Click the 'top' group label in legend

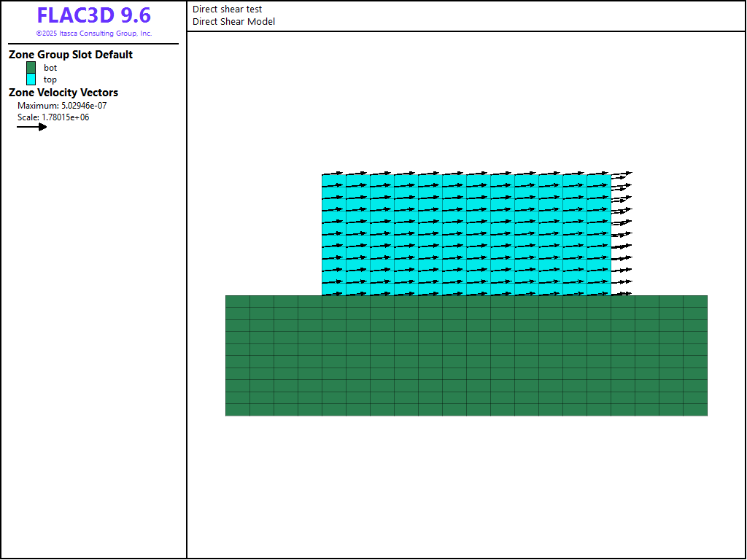point(50,79)
